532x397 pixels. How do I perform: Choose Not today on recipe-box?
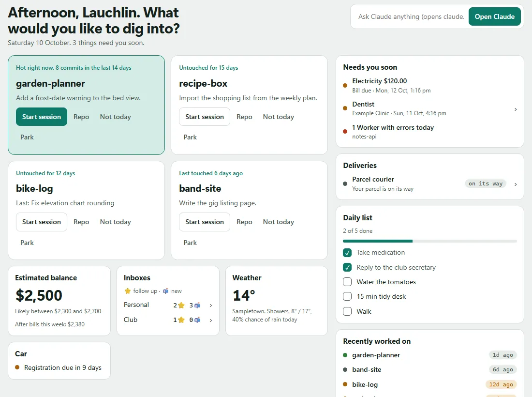pos(279,117)
